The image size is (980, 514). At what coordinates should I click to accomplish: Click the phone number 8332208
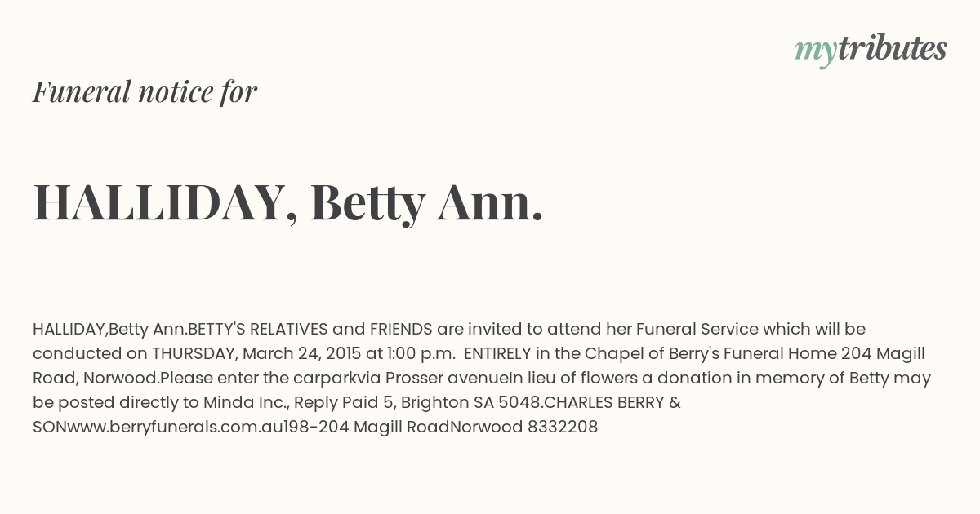(x=563, y=427)
